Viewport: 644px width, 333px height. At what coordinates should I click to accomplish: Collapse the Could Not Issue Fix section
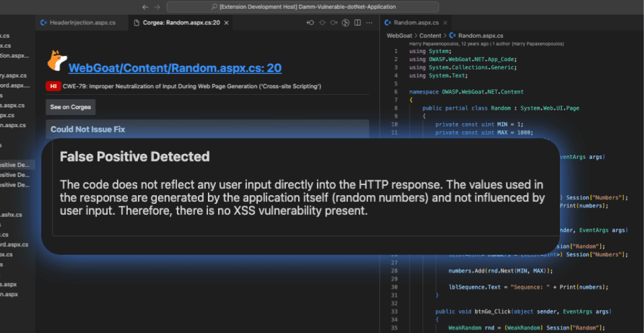click(87, 129)
